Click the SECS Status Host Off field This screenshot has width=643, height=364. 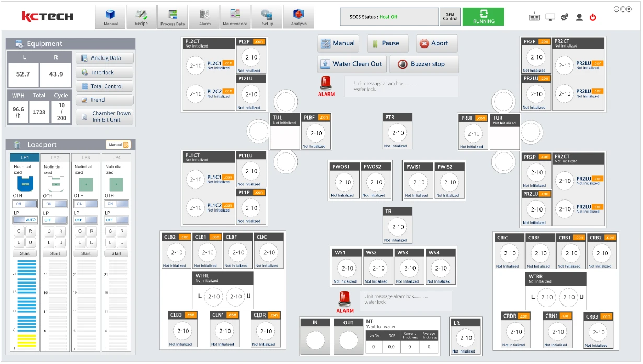389,17
